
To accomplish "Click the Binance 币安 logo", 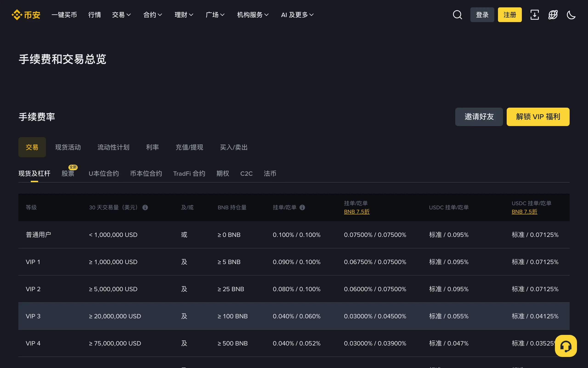I will (x=26, y=15).
